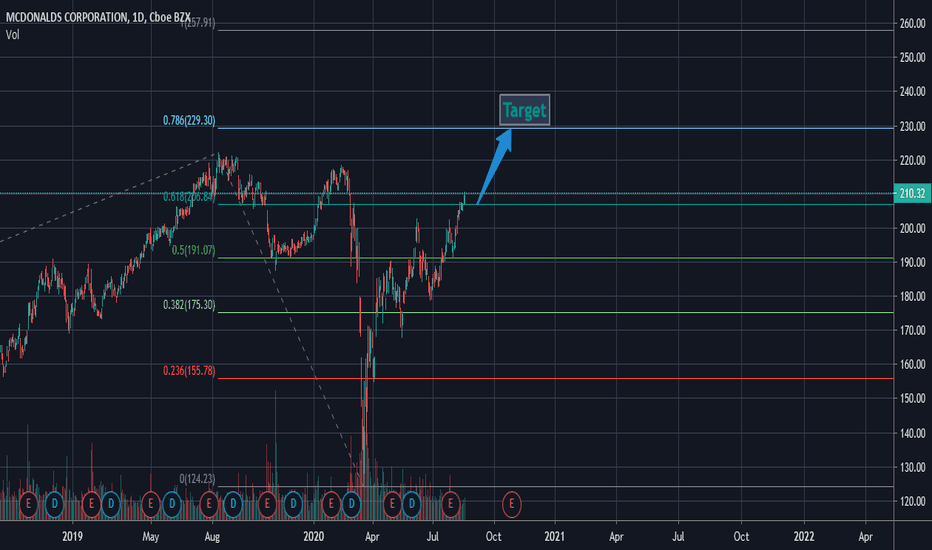The height and width of the screenshot is (550, 932).
Task: Click the 250.00 price axis label
Action: (912, 57)
